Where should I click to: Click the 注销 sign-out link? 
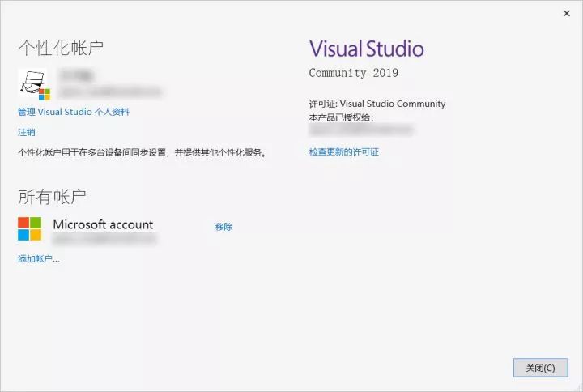click(x=27, y=132)
